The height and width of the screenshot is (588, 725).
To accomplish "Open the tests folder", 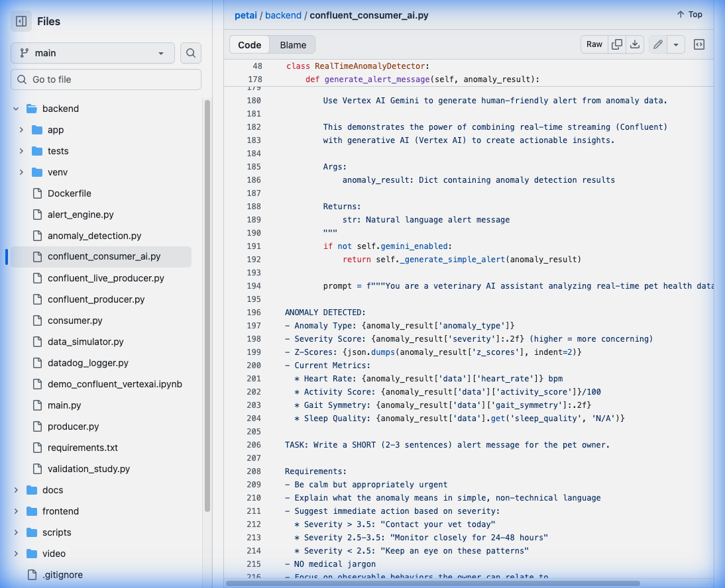I will point(58,151).
